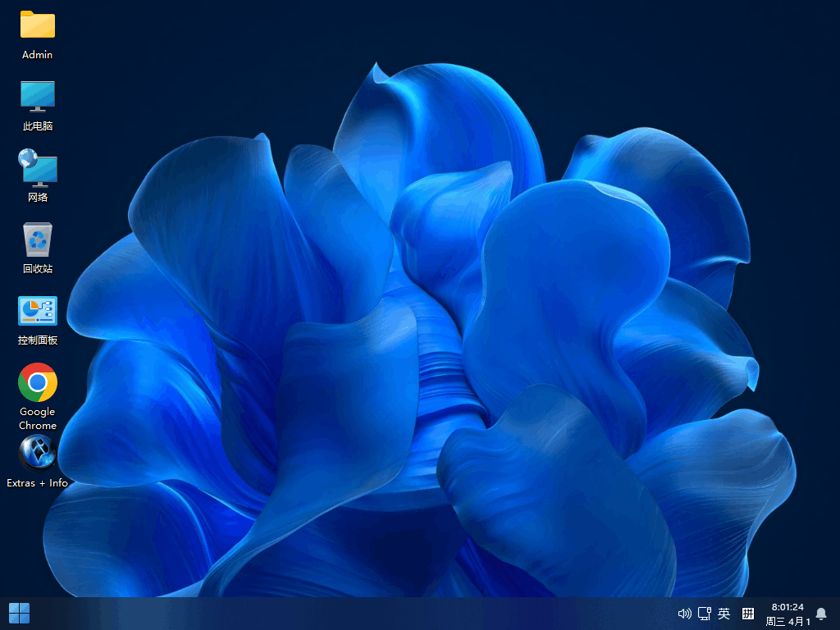Viewport: 840px width, 630px height.
Task: Open the network status tray icon
Action: point(704,614)
